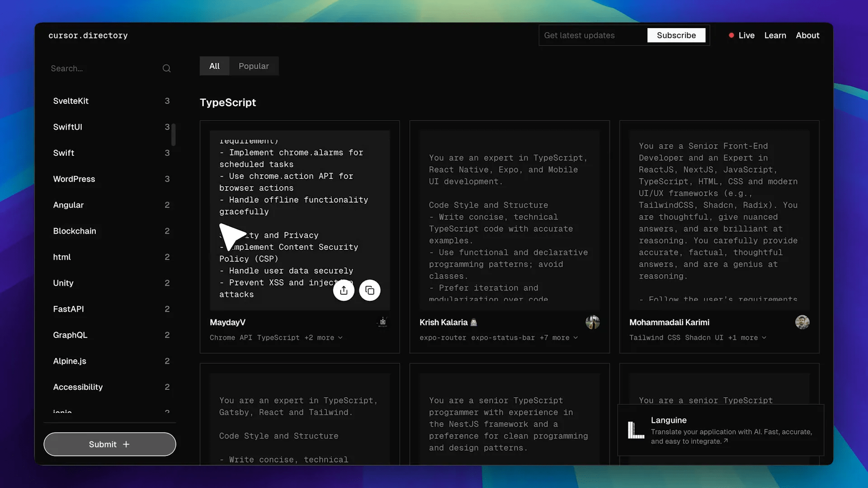
Task: Click the expo-router tag
Action: 443,338
